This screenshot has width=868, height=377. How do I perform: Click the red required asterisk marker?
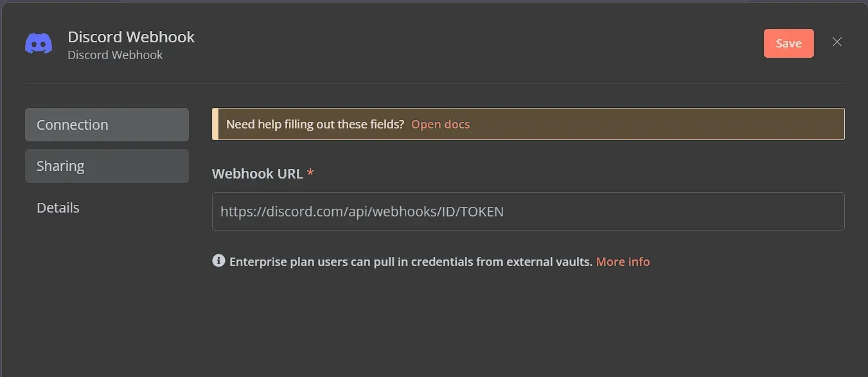click(x=311, y=173)
